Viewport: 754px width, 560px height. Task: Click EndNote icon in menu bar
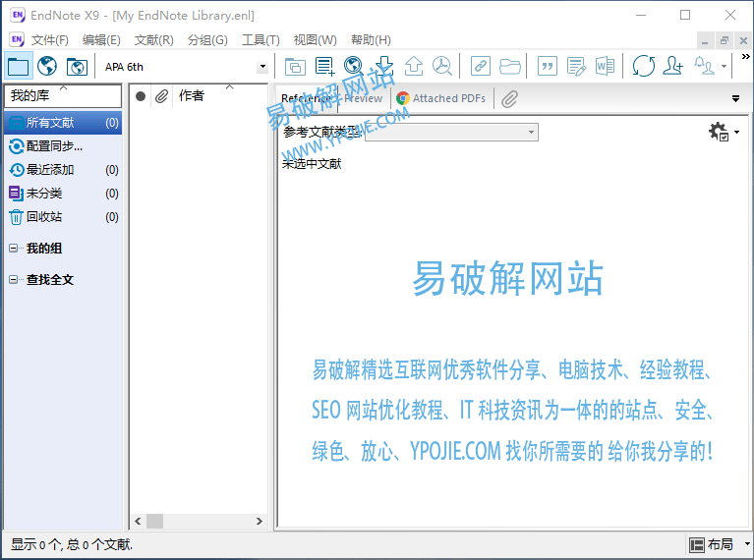click(18, 39)
